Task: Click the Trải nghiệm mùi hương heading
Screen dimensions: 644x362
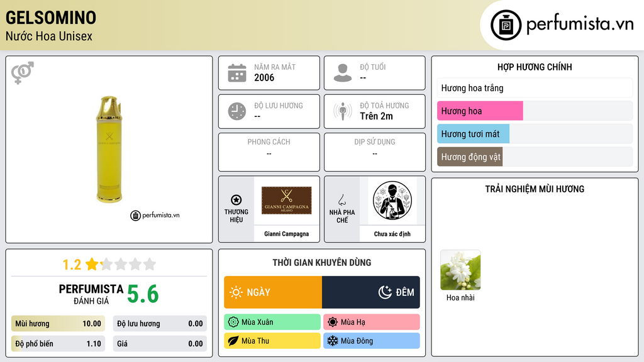Action: pos(535,189)
